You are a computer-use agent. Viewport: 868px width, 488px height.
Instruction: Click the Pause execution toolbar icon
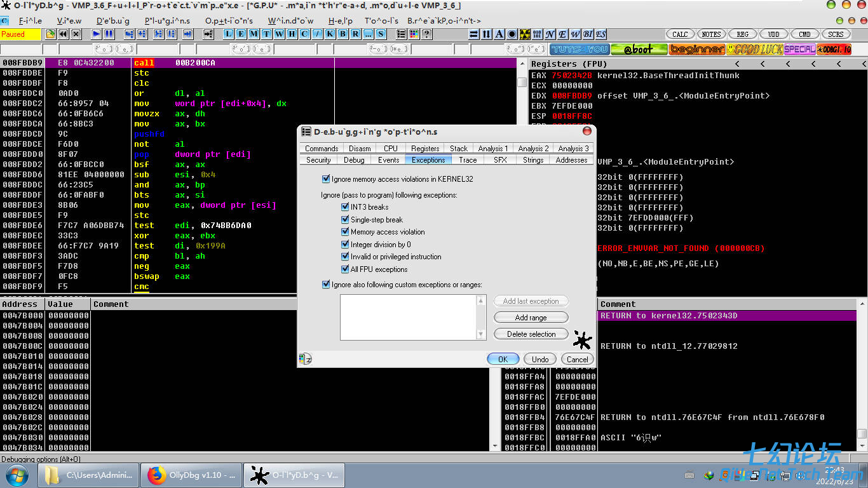pos(109,34)
